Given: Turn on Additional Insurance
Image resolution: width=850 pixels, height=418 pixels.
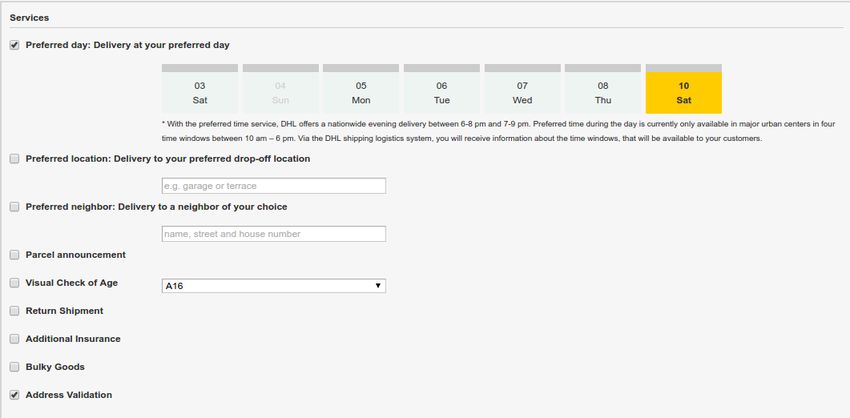Looking at the screenshot, I should pos(14,339).
